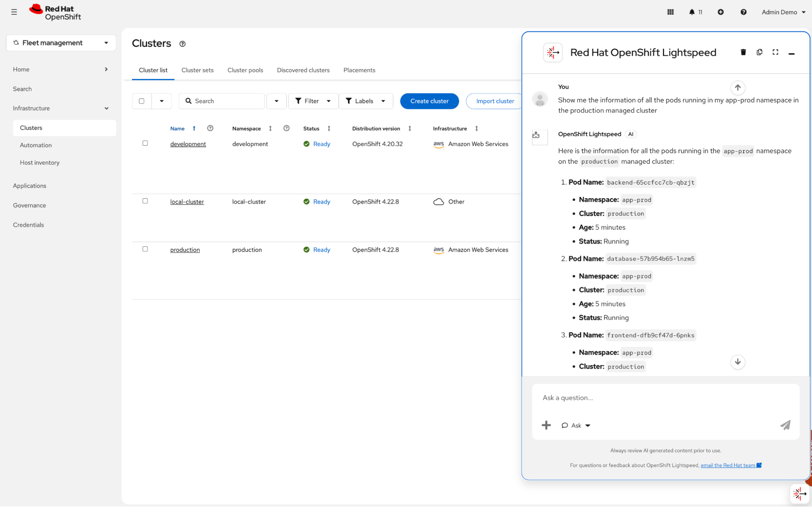Focus the Ask a question input

(665, 398)
